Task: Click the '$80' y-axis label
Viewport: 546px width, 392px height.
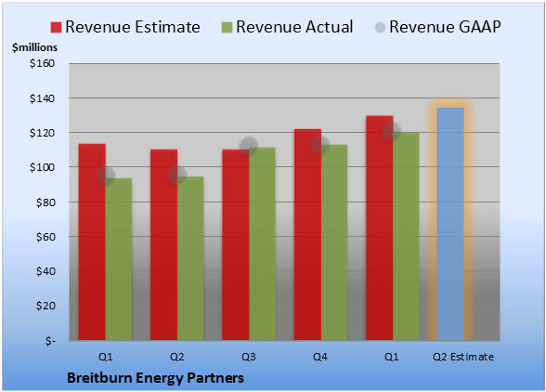Action: click(45, 203)
